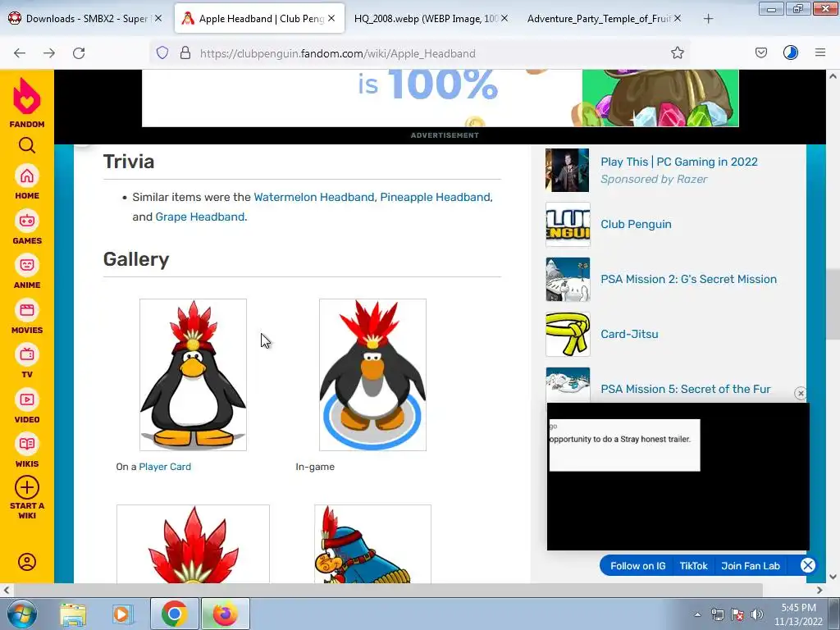Dismiss the social follow bar
Image resolution: width=840 pixels, height=630 pixels.
[x=808, y=565]
